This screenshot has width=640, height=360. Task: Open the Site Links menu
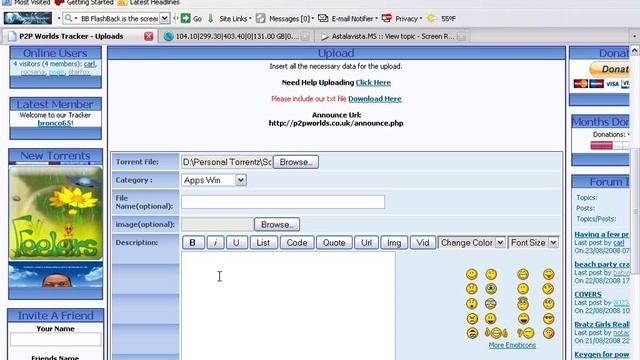point(235,18)
